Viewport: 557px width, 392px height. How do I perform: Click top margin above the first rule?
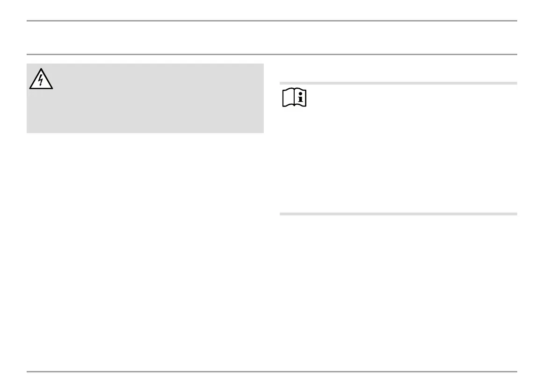(x=272, y=10)
